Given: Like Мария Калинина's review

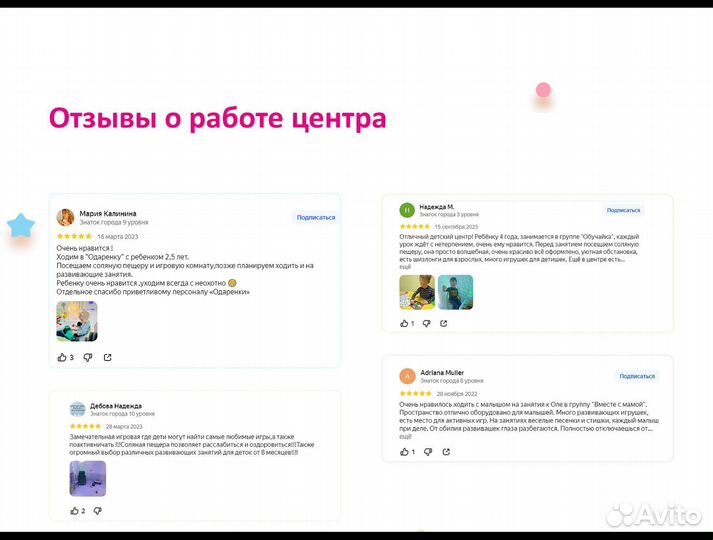Looking at the screenshot, I should click(62, 357).
